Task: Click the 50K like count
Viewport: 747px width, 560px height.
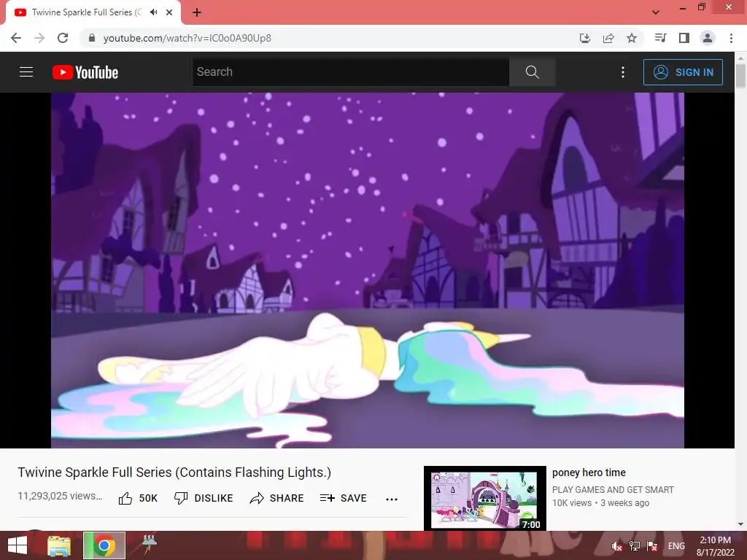Action: pyautogui.click(x=148, y=498)
